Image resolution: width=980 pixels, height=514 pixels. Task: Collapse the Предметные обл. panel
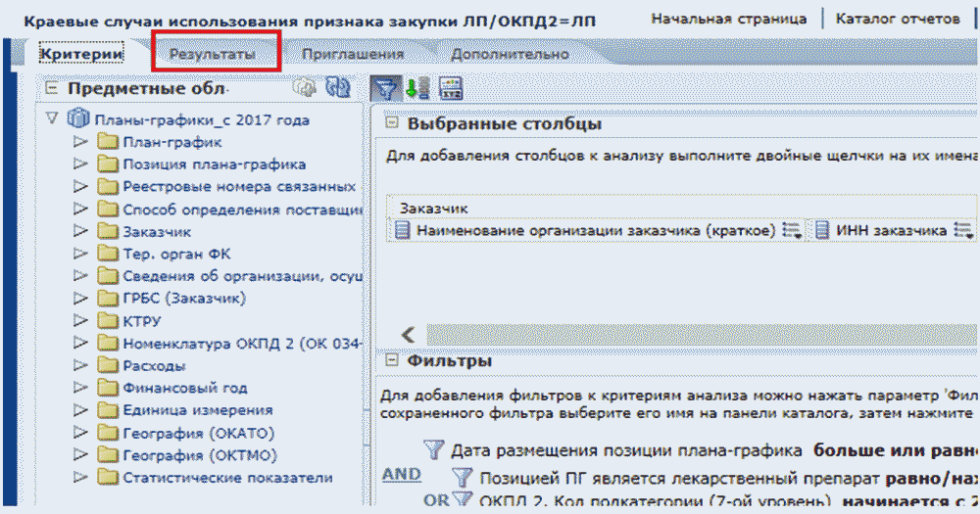point(51,89)
